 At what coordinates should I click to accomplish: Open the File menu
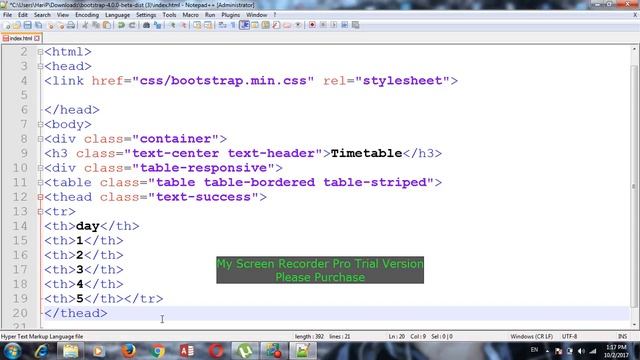coord(7,15)
